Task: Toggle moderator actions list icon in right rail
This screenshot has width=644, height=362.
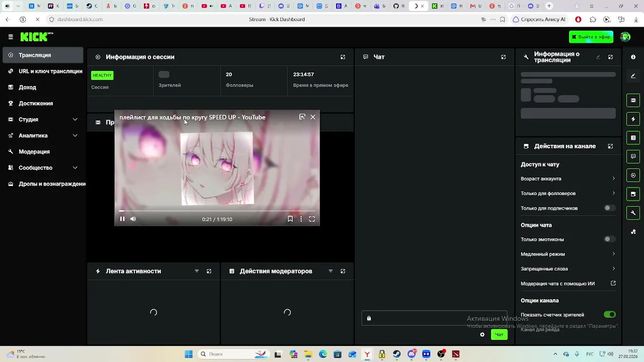Action: [x=633, y=138]
